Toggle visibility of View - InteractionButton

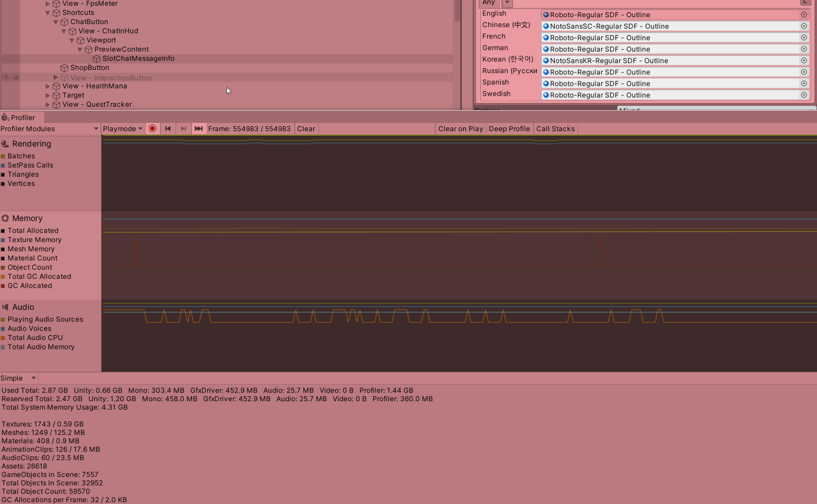pyautogui.click(x=6, y=77)
